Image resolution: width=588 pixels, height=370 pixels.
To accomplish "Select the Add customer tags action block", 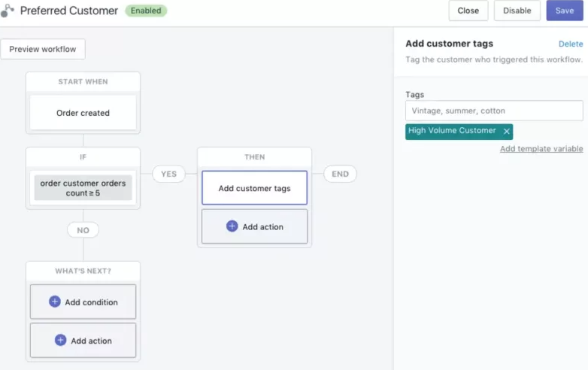I will point(254,188).
